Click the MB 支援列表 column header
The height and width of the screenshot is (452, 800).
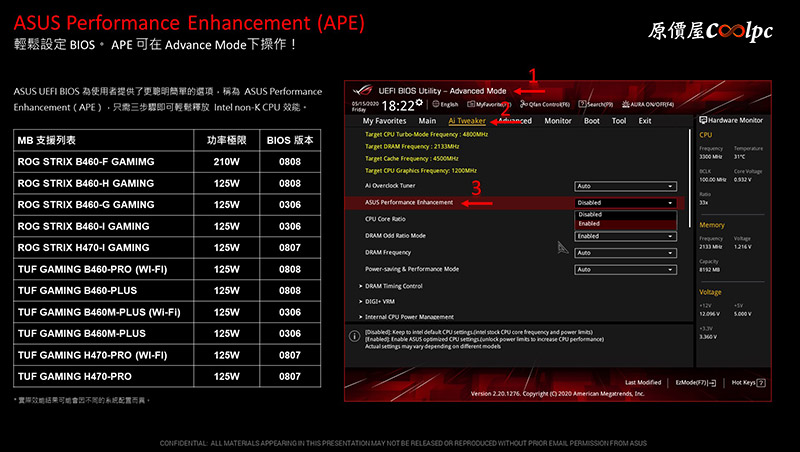click(x=104, y=140)
